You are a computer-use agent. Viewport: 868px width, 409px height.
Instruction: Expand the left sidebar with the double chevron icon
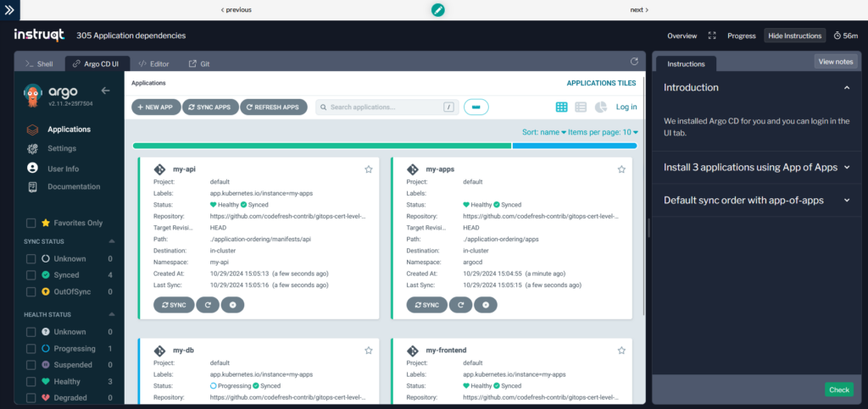click(9, 9)
